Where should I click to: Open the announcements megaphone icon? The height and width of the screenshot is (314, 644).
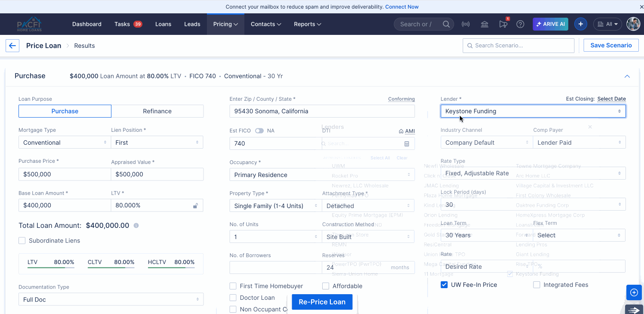tap(503, 24)
